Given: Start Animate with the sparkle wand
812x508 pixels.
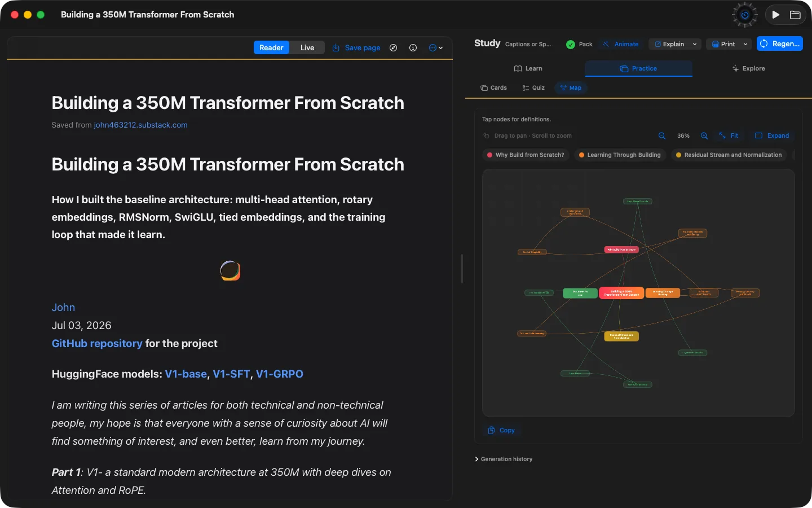Looking at the screenshot, I should pos(620,45).
